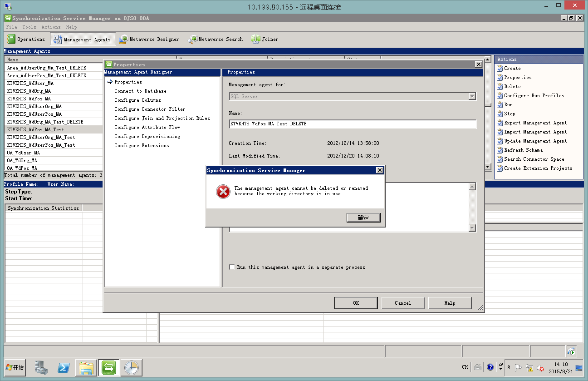Select Area_WdUserOrg_MA_Test_DELETE agent row

[x=54, y=68]
